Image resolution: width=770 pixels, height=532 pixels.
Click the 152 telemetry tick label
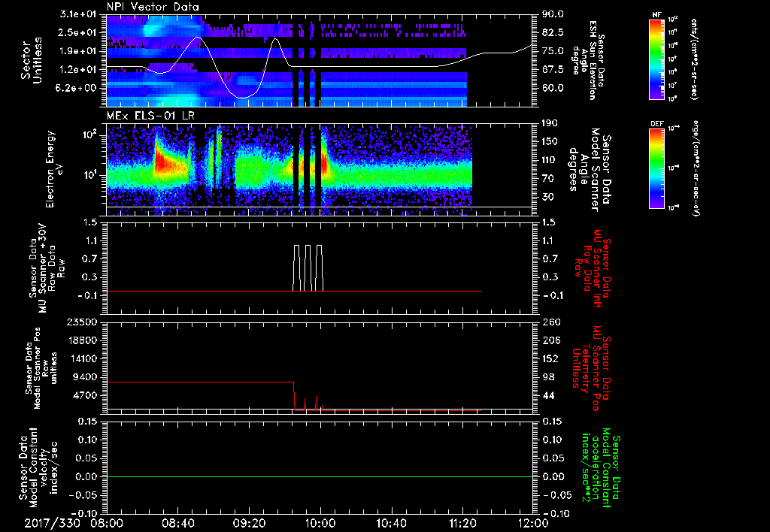coord(550,358)
